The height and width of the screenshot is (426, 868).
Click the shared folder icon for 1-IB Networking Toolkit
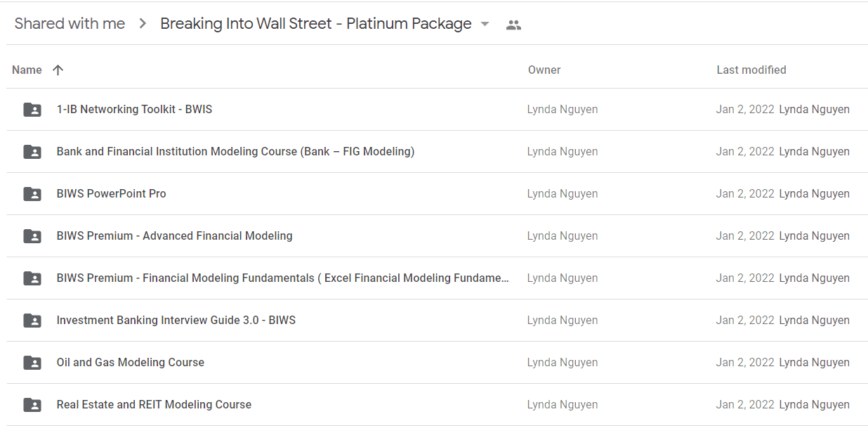(32, 110)
